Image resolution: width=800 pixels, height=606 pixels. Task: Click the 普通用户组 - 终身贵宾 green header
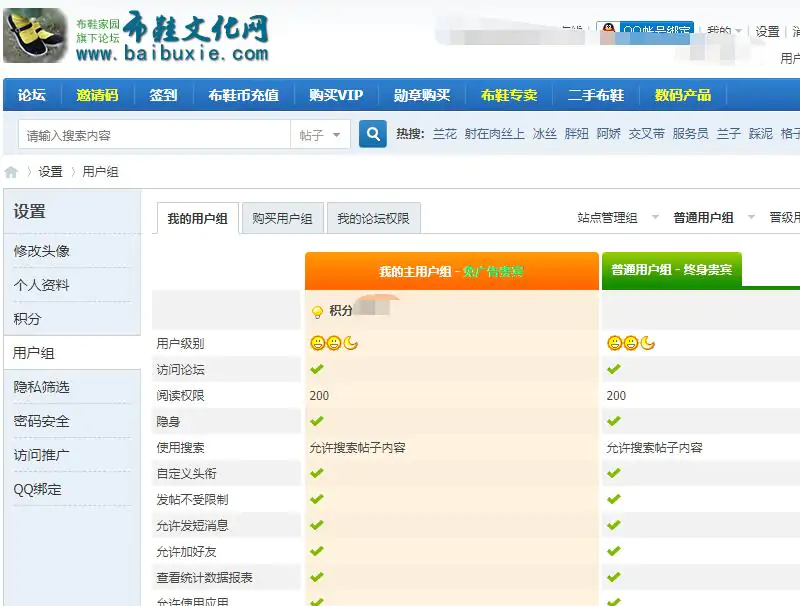tap(671, 269)
